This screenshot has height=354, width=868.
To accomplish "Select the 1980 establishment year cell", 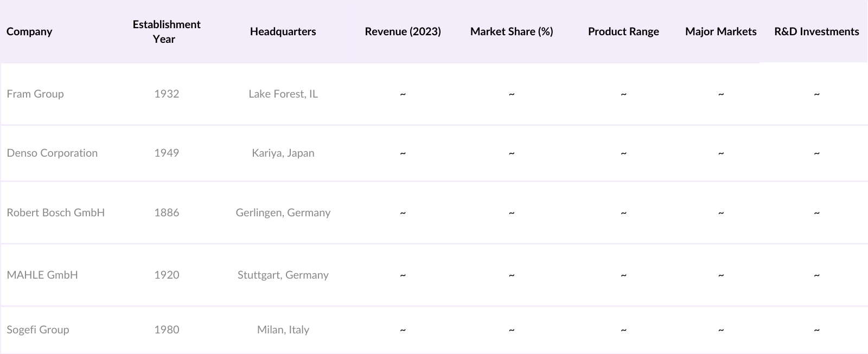I will point(167,330).
